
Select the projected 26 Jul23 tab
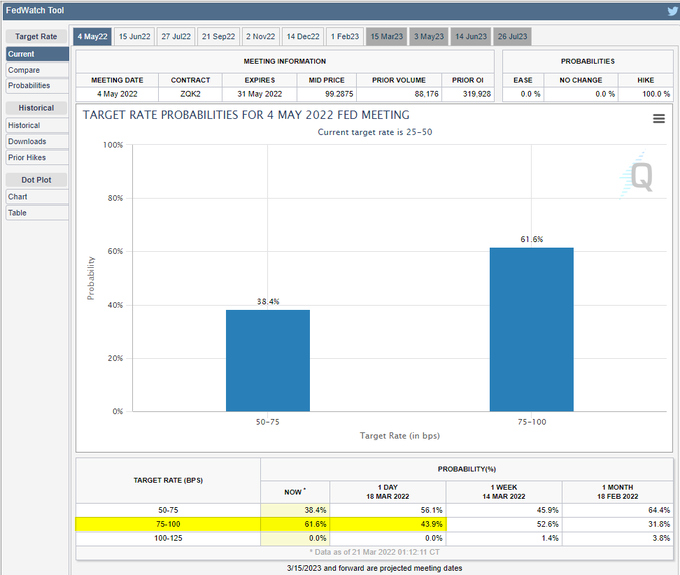pos(510,36)
